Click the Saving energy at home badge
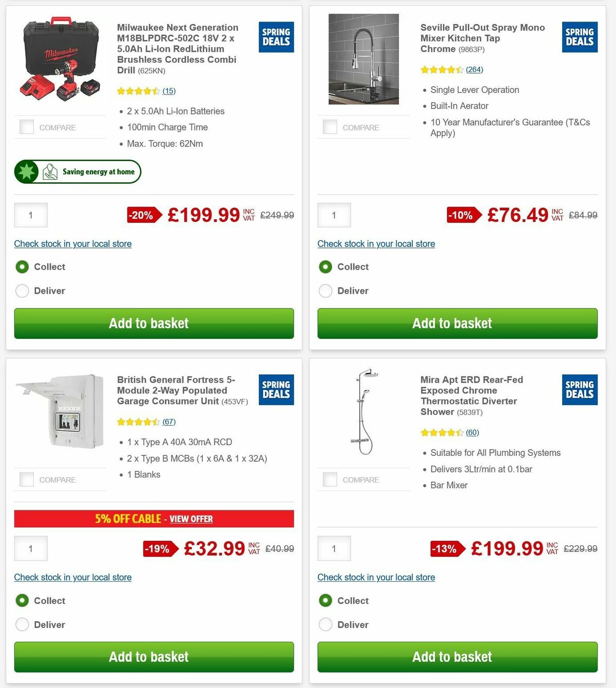 (x=77, y=171)
